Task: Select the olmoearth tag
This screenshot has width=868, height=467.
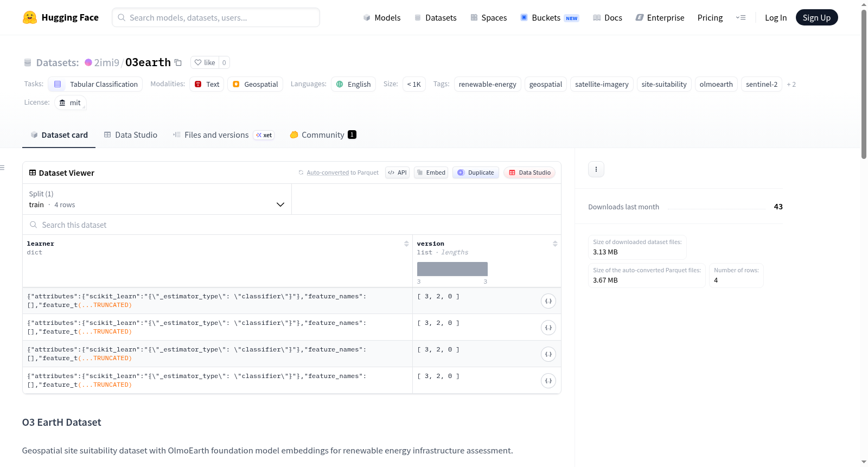Action: tap(716, 84)
